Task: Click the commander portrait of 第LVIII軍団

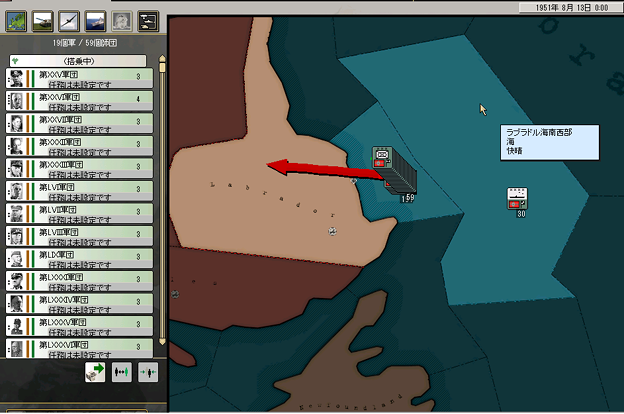Action: click(16, 236)
